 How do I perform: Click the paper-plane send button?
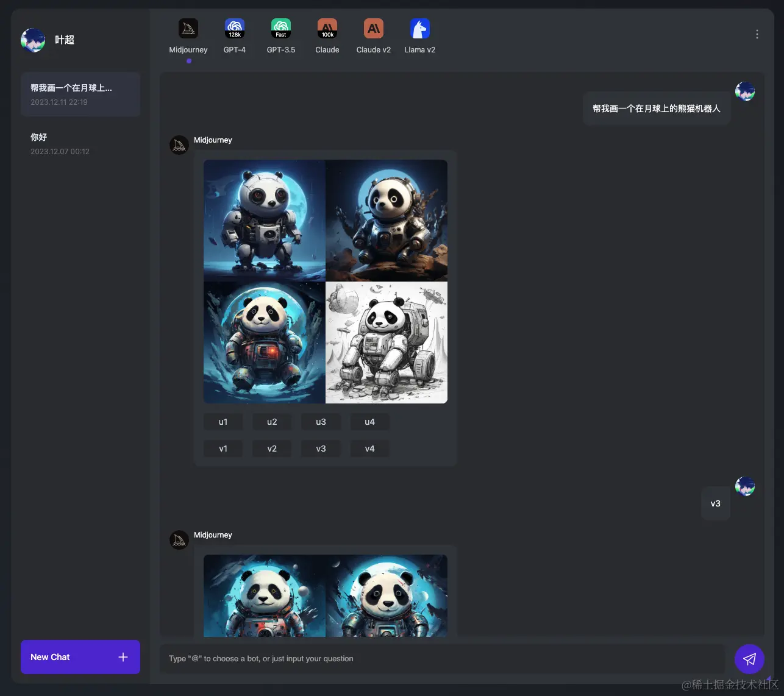[x=749, y=659]
